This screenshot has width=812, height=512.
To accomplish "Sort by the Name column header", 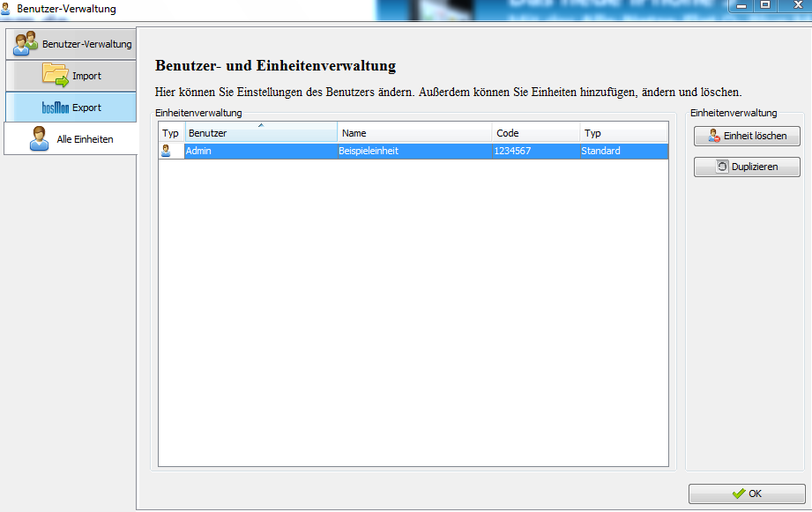I will pyautogui.click(x=414, y=133).
